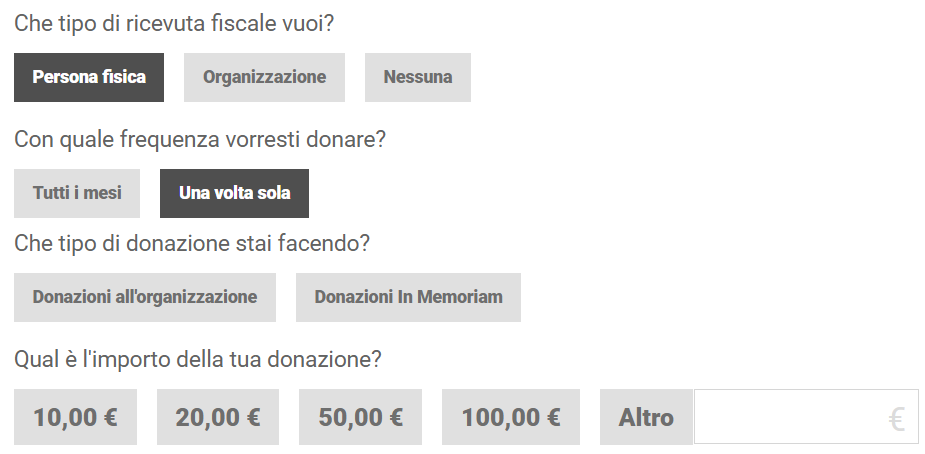
Task: Opt out of a receipt via Nessuna
Action: coord(417,77)
